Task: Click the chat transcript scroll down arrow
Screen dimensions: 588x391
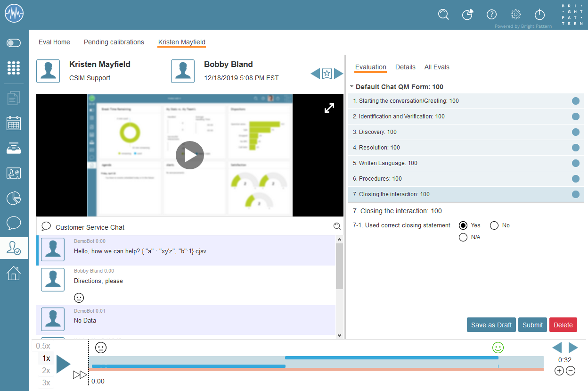Action: tap(339, 335)
